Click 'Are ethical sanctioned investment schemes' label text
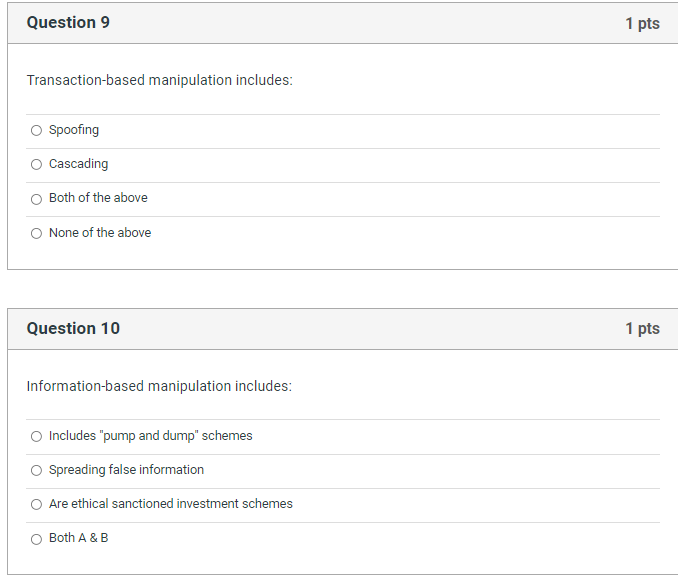The height and width of the screenshot is (577, 678). point(171,504)
